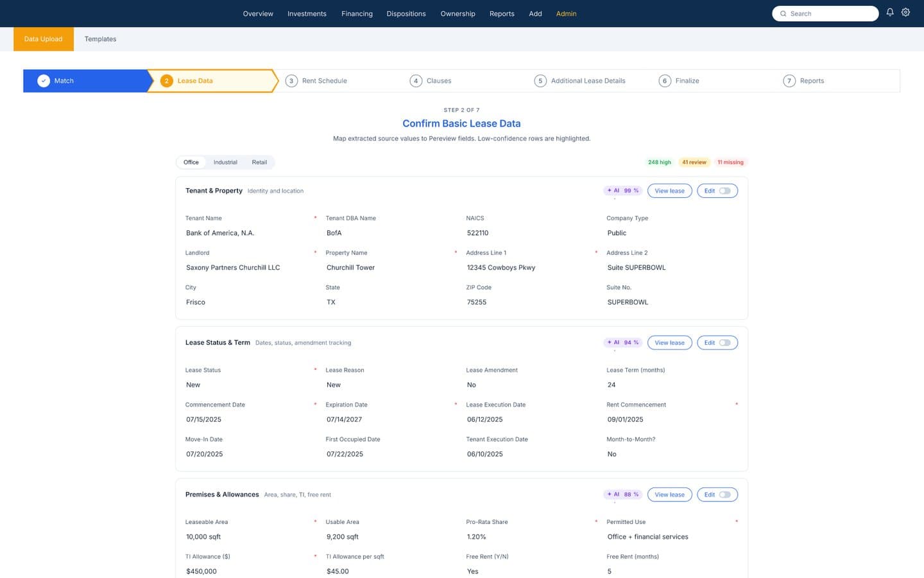Click the Address Line 1 value 12345 Cowboys Pkwy
The image size is (924, 578).
(x=501, y=268)
